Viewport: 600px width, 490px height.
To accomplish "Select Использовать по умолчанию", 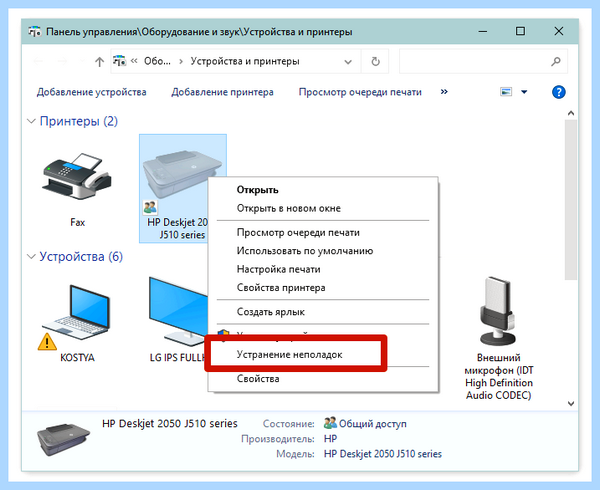I will [305, 251].
